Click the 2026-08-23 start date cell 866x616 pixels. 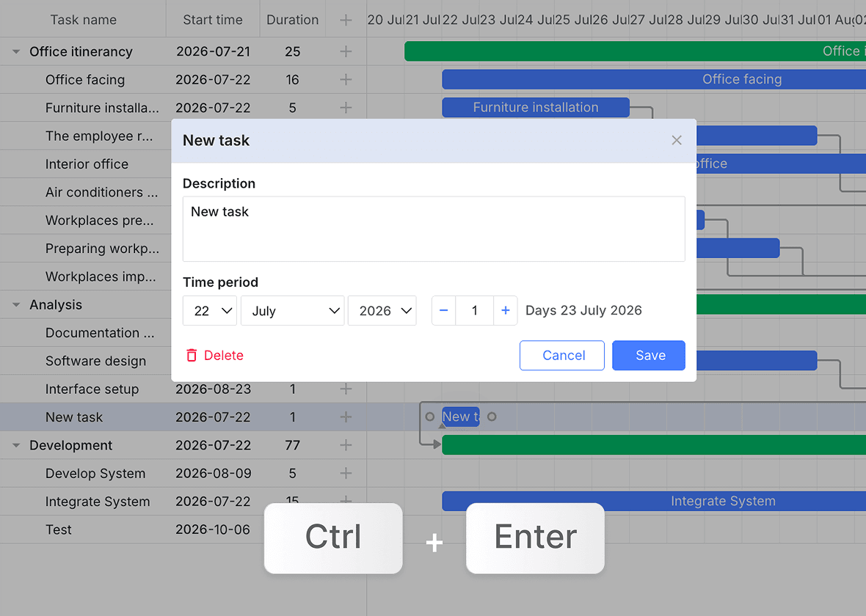coord(213,389)
